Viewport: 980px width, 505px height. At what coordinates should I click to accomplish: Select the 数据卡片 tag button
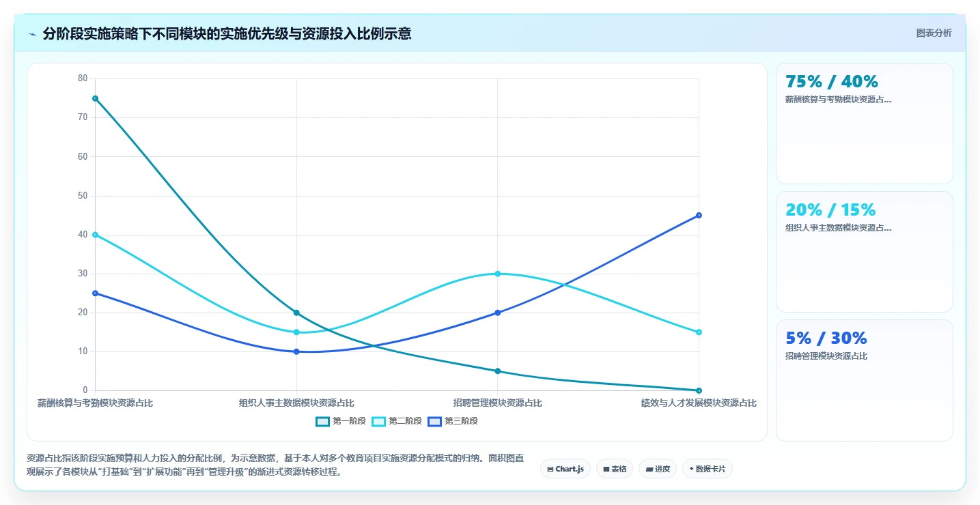click(x=708, y=469)
